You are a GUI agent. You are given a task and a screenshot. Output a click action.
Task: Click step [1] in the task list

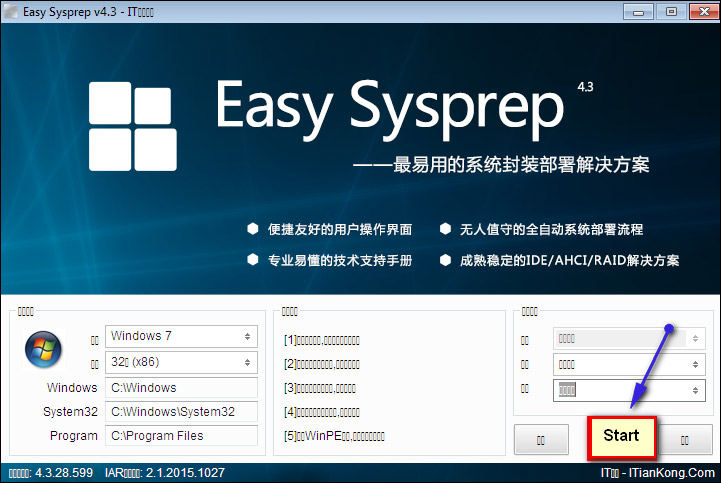pyautogui.click(x=322, y=340)
